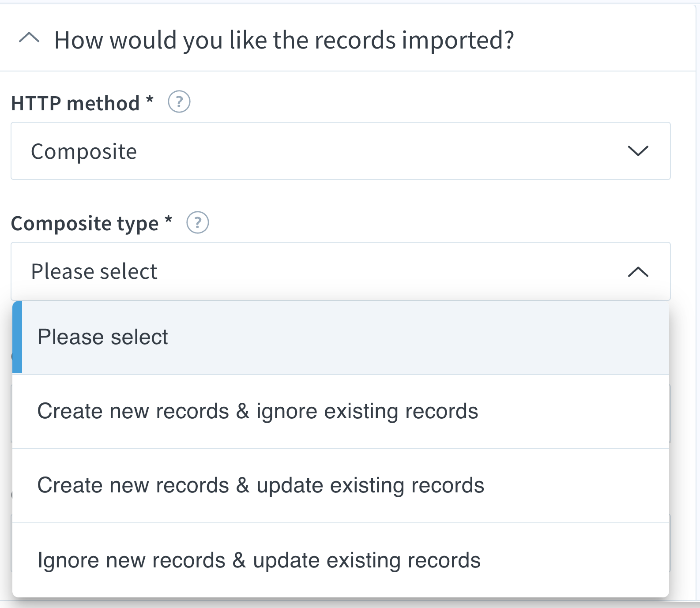The height and width of the screenshot is (608, 700).
Task: Click the 'HTTP method *' label
Action: (x=83, y=103)
